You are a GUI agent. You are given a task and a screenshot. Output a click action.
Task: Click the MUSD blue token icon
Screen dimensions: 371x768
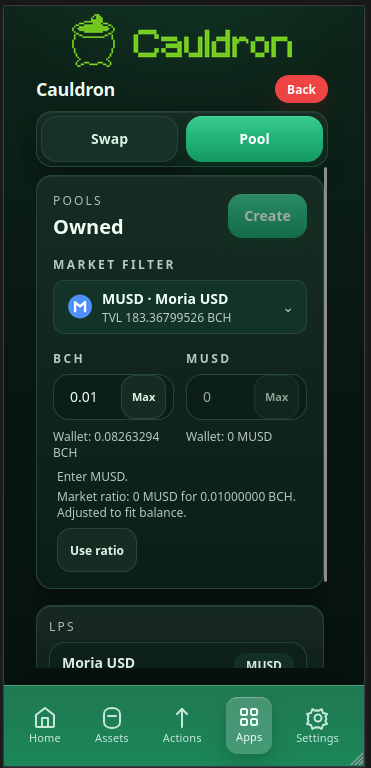click(x=80, y=307)
